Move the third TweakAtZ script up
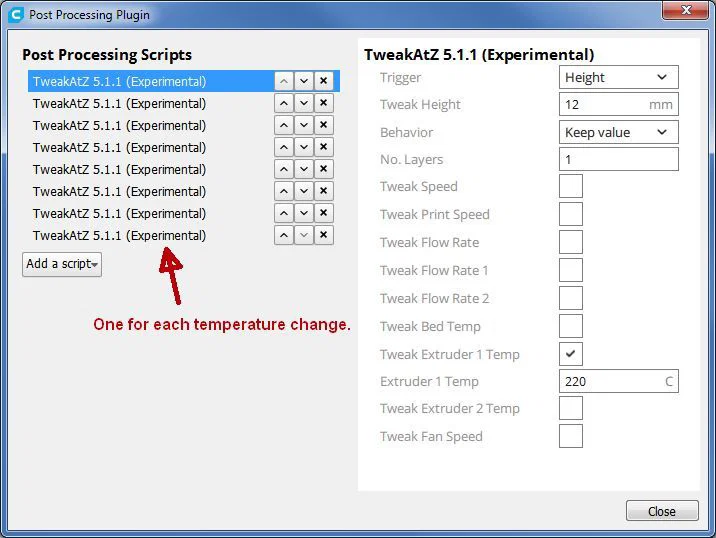Image resolution: width=716 pixels, height=538 pixels. [x=284, y=125]
